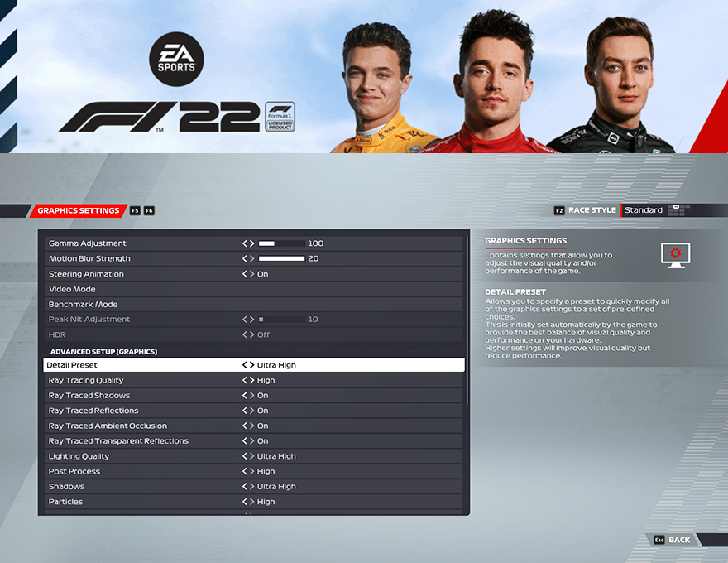Screen dimensions: 728x563
Task: Click the Graphics Settings heading in the info panel
Action: click(x=525, y=241)
